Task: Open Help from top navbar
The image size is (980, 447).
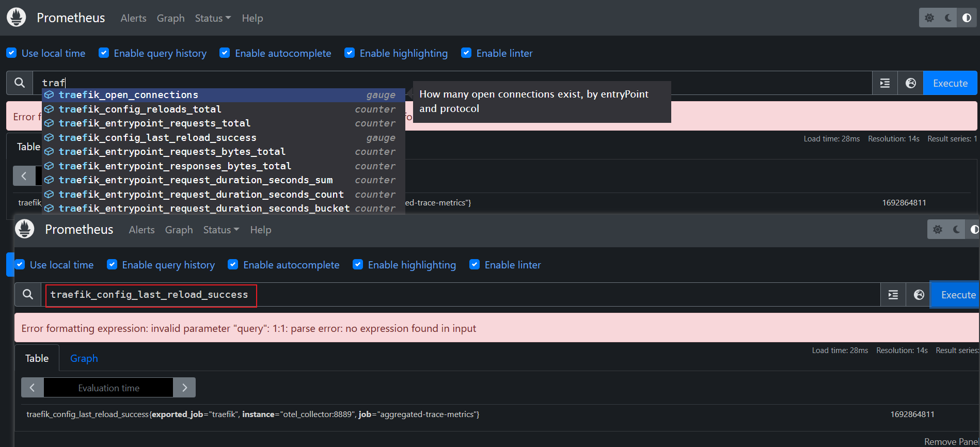Action: (x=252, y=18)
